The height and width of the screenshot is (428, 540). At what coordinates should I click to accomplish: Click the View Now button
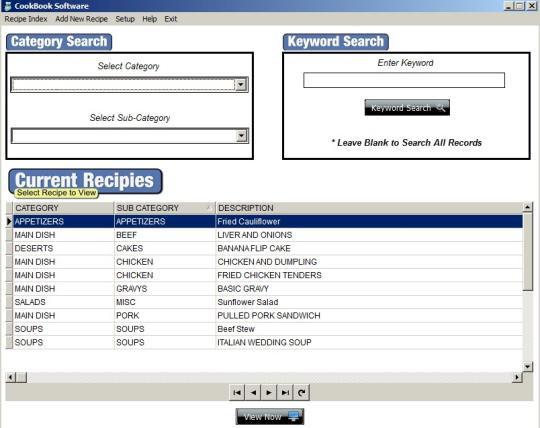[x=270, y=417]
